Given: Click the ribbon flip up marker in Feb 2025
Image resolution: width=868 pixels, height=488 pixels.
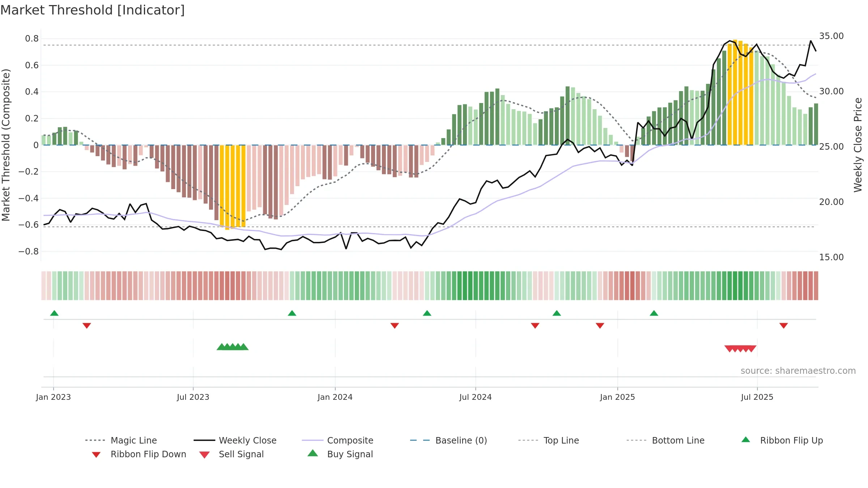Looking at the screenshot, I should [x=654, y=313].
